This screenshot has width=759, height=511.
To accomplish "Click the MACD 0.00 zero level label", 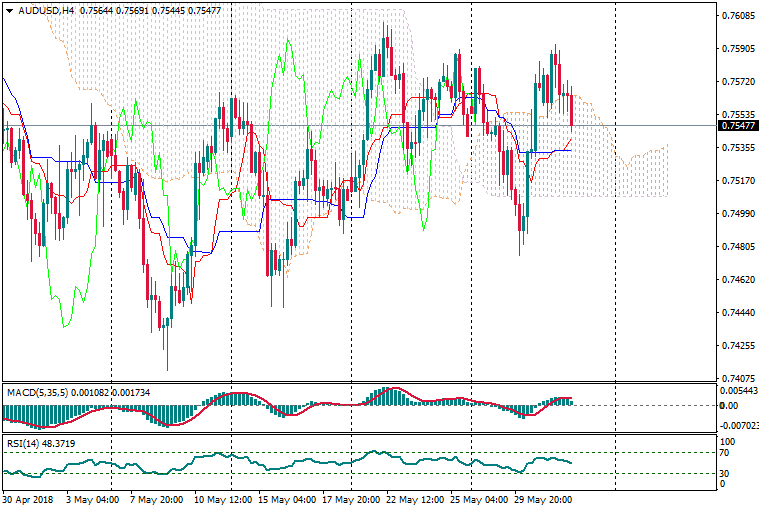I will (x=728, y=405).
